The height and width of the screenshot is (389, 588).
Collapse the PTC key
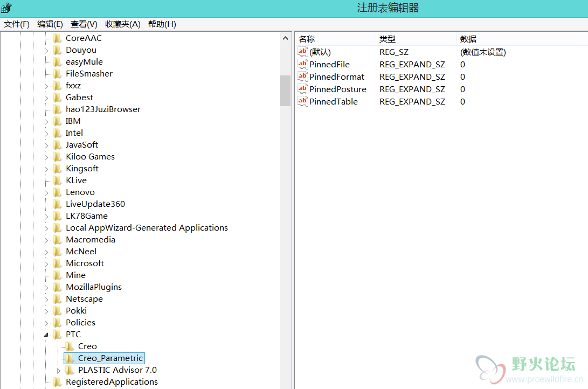pyautogui.click(x=46, y=335)
